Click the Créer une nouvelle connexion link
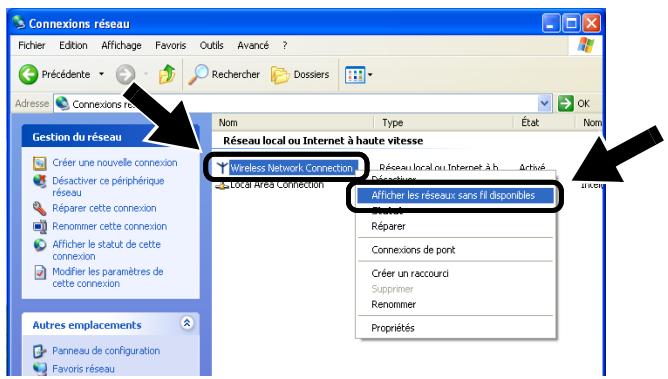Screen dimensions: 668x379 coord(115,163)
